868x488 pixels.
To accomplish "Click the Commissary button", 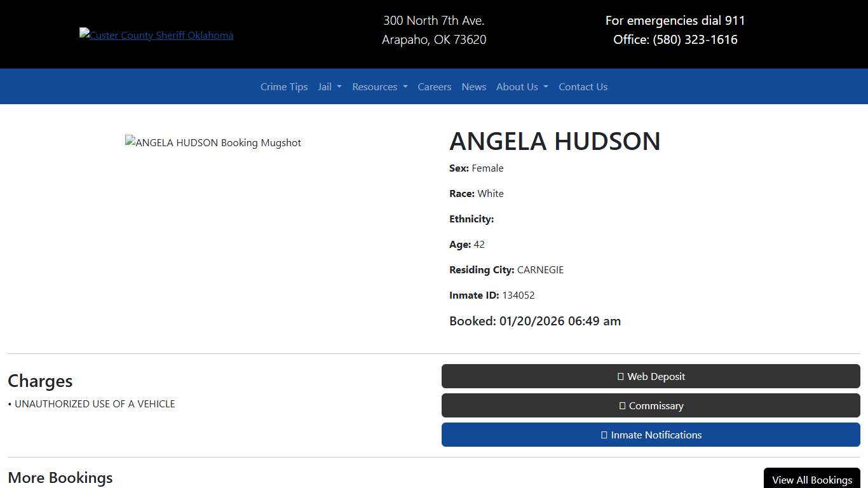I will click(650, 405).
